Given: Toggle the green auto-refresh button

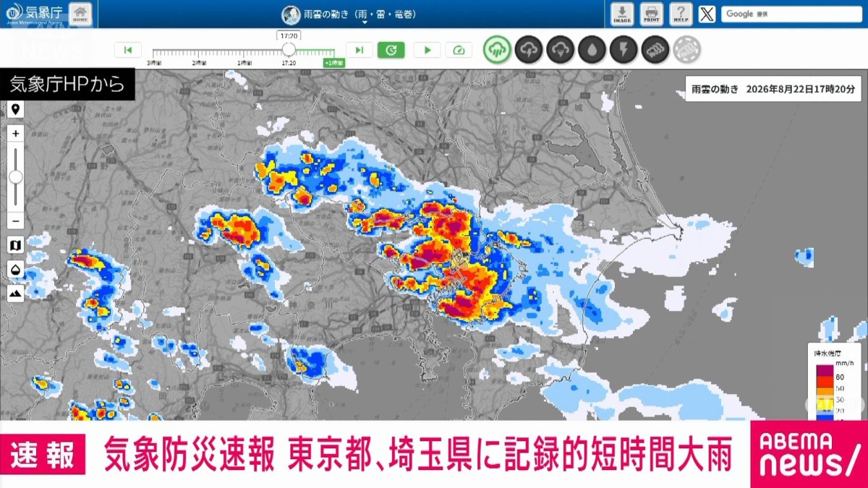Looking at the screenshot, I should (x=391, y=50).
